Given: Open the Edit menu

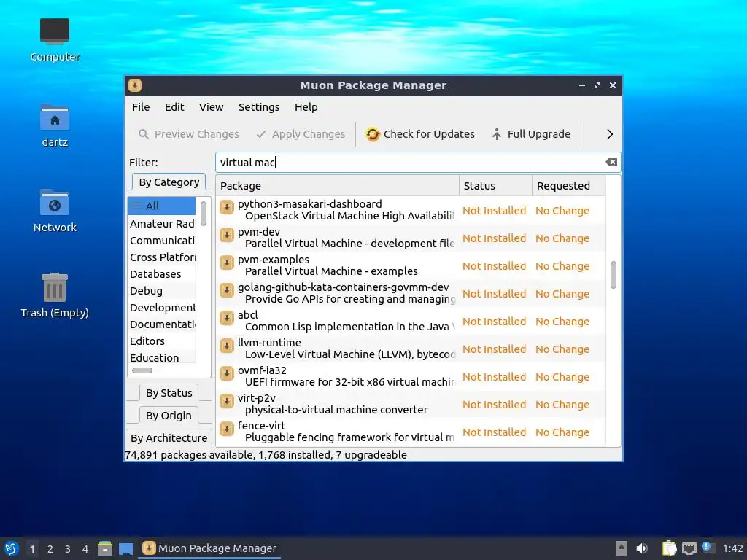Looking at the screenshot, I should point(174,107).
